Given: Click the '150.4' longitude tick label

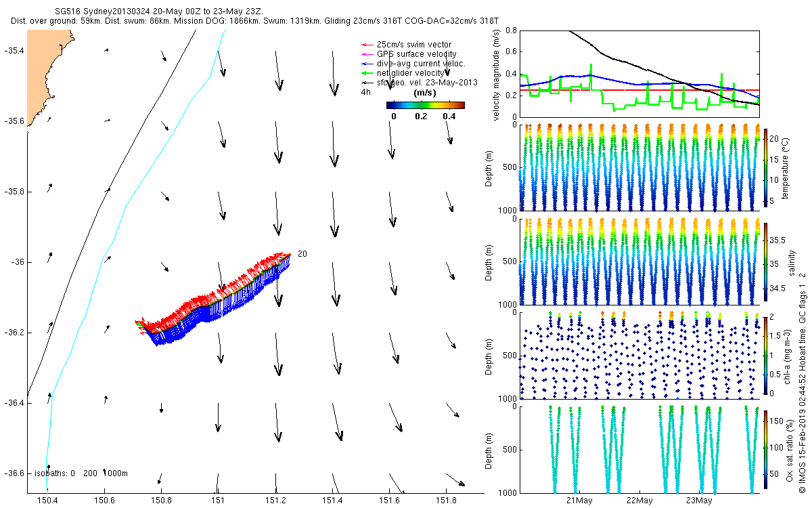Looking at the screenshot, I should click(x=47, y=500).
